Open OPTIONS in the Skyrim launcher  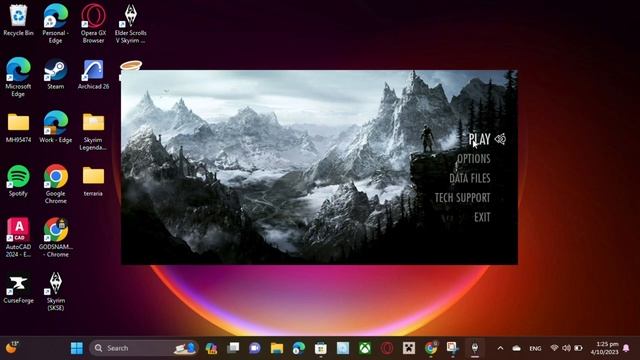pyautogui.click(x=473, y=158)
